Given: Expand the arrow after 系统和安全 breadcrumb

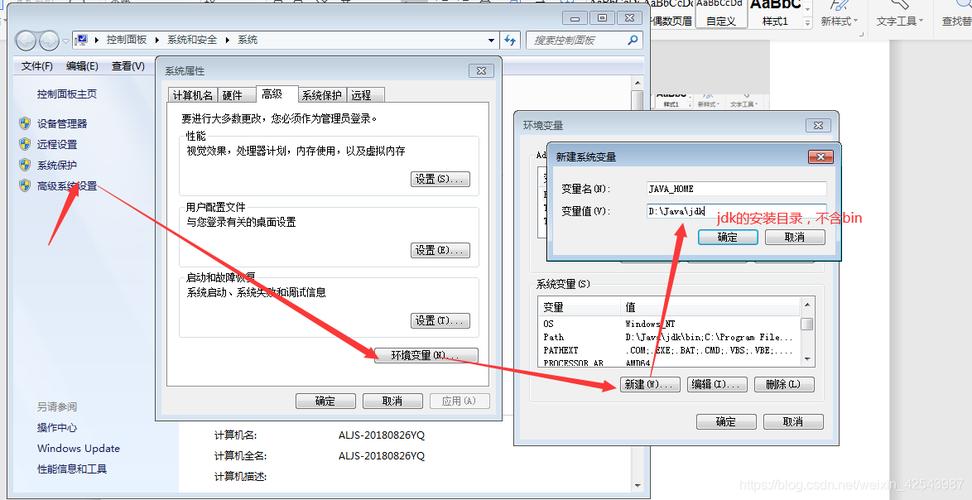Looking at the screenshot, I should tap(228, 40).
